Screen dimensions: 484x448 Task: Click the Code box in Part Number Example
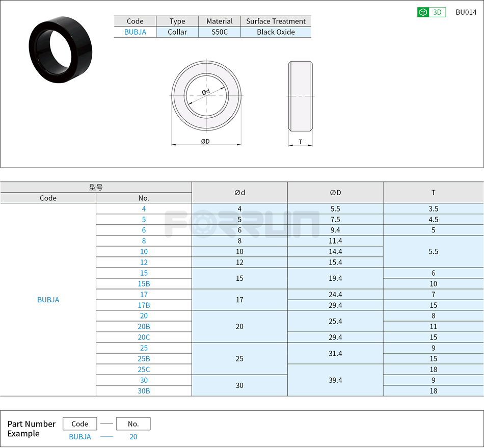pos(80,424)
